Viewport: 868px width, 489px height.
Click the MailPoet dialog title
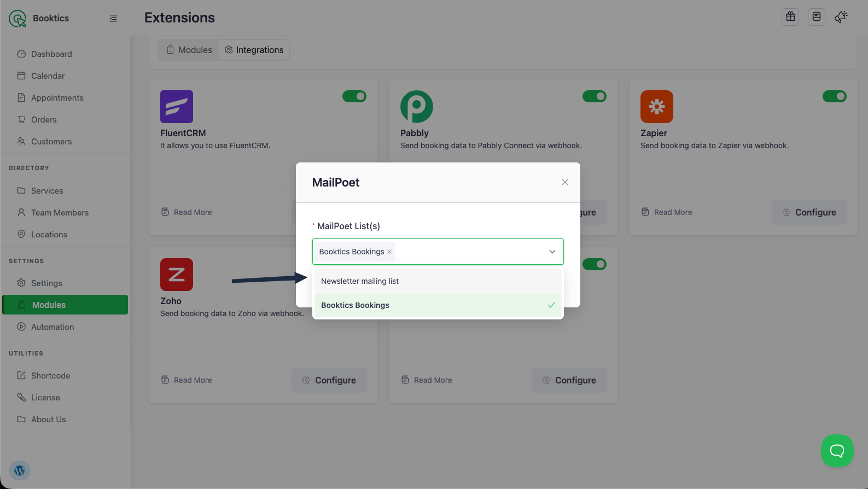click(336, 182)
